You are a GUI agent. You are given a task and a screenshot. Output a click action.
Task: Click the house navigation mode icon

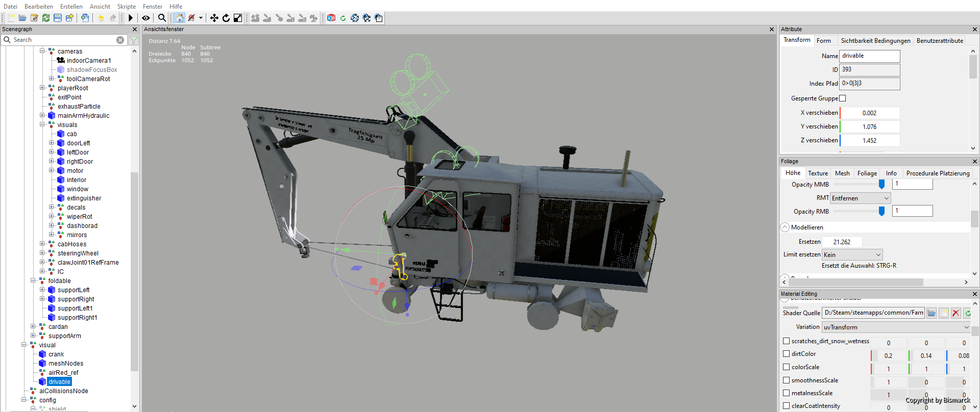coord(179,18)
